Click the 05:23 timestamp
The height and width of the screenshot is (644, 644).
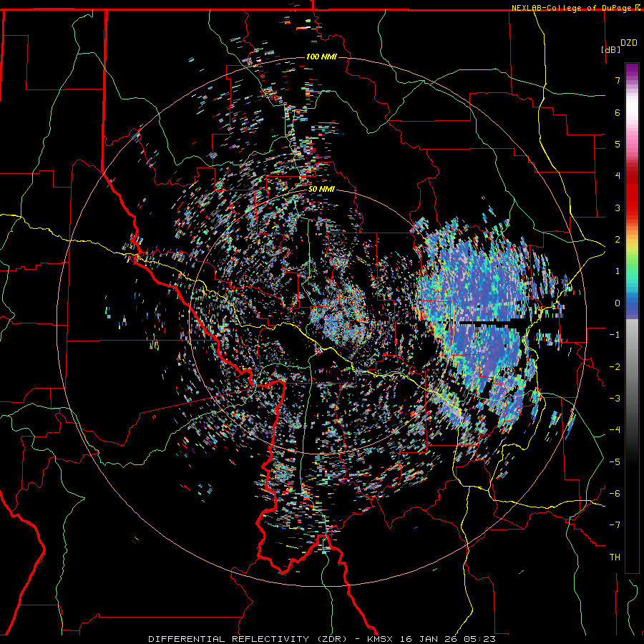tap(480, 639)
